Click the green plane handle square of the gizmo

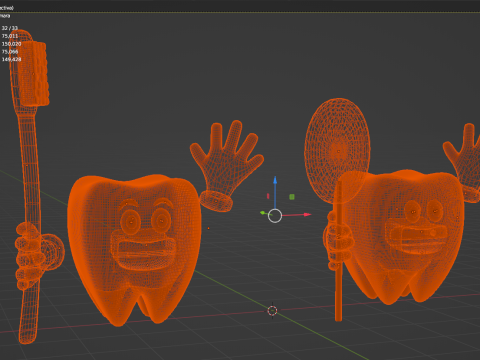292,197
